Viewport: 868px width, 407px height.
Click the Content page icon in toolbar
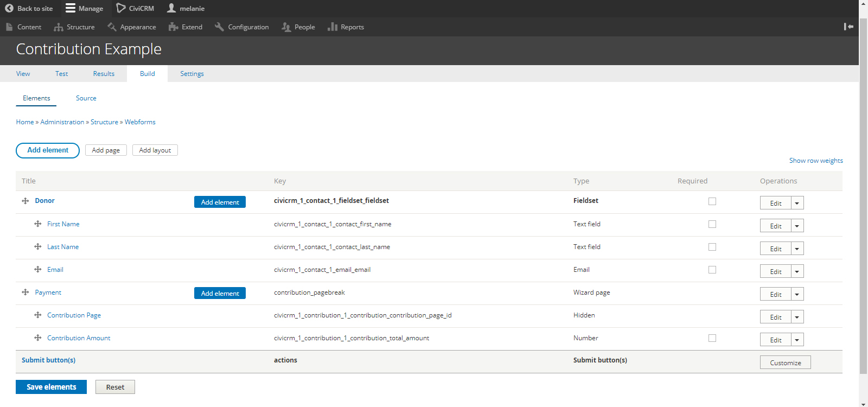[9, 27]
